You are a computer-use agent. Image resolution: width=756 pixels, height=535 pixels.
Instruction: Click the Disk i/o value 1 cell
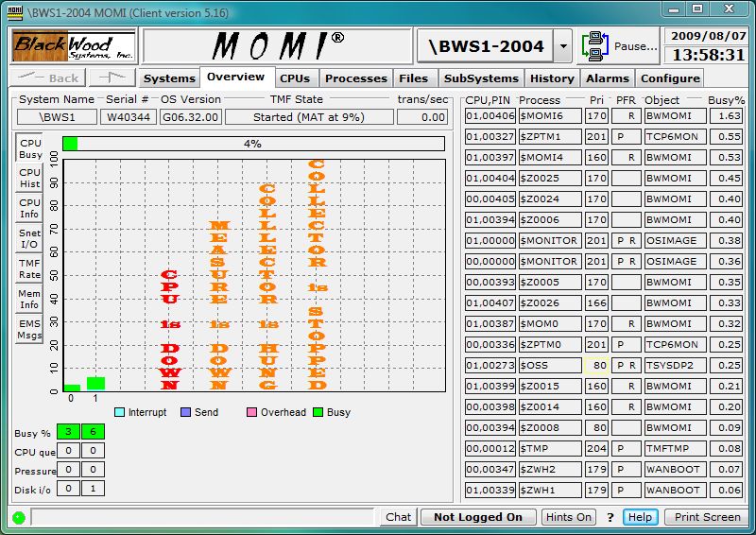[93, 488]
